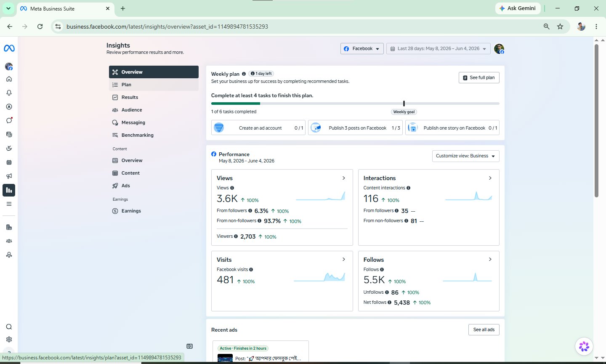The image size is (606, 364).
Task: Click the browser address bar URL
Action: [x=167, y=27]
